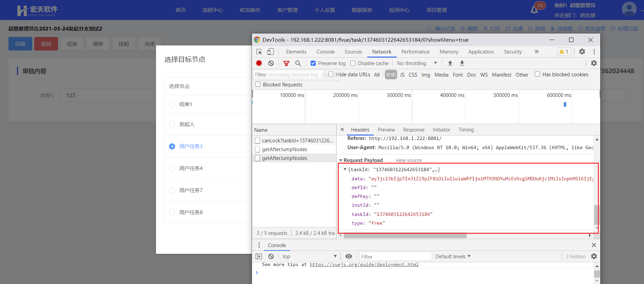644x284 pixels.
Task: Uncheck the Preserve log checkbox
Action: pyautogui.click(x=313, y=63)
